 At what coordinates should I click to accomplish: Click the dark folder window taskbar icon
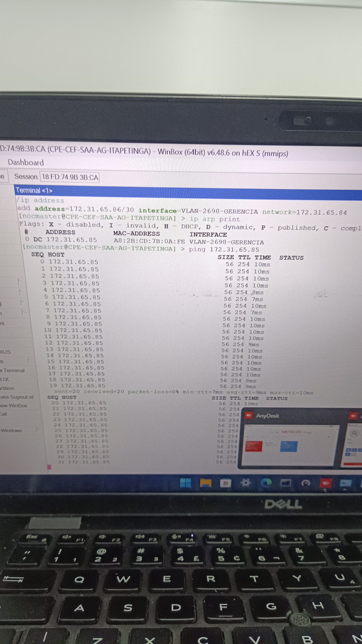coord(286,483)
